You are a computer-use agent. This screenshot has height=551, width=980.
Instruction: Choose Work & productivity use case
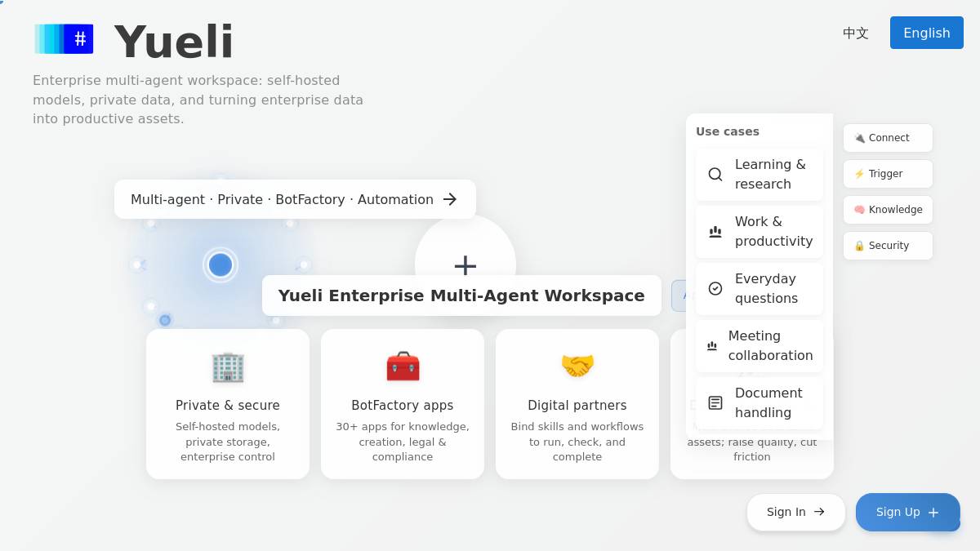759,232
